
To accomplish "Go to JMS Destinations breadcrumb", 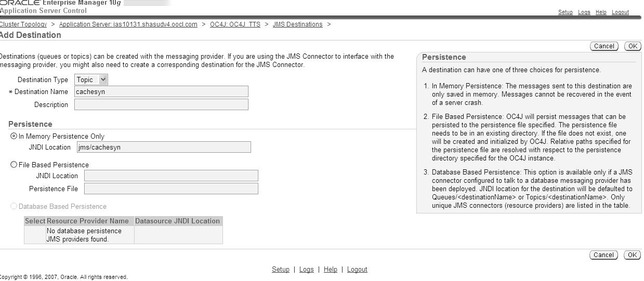I will [297, 24].
